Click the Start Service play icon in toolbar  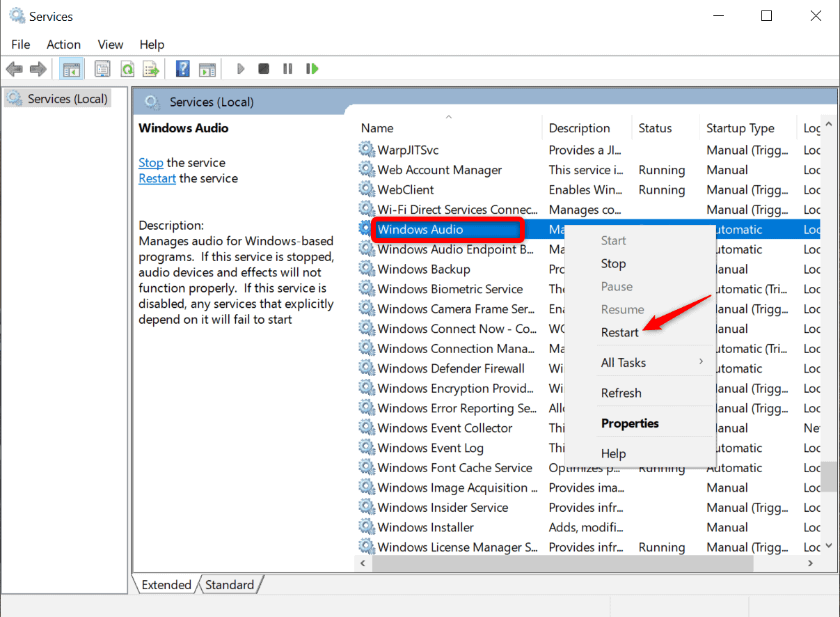(x=241, y=69)
